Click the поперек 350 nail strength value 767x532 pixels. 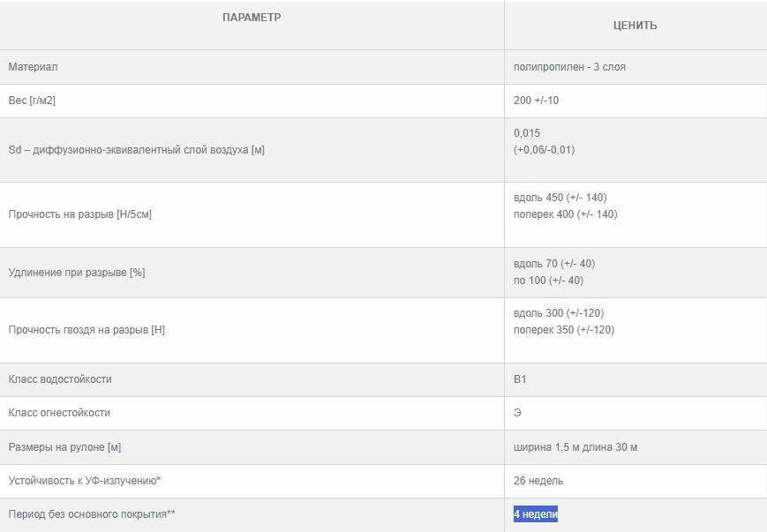point(563,330)
